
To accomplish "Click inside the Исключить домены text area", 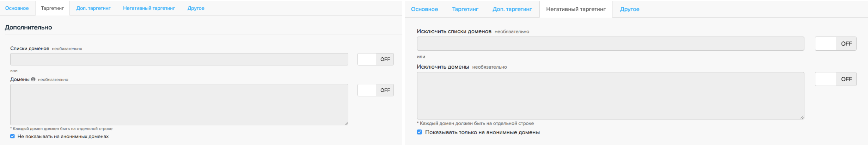I will [x=610, y=96].
